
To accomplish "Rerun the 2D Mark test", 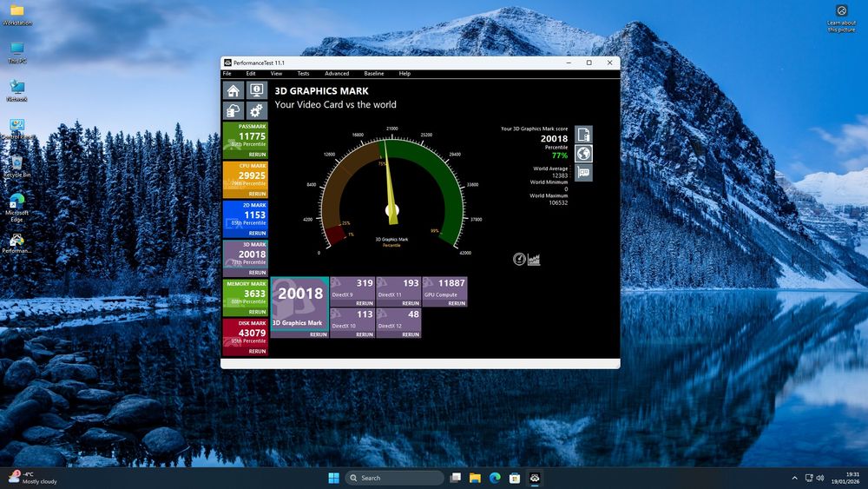I will (258, 233).
